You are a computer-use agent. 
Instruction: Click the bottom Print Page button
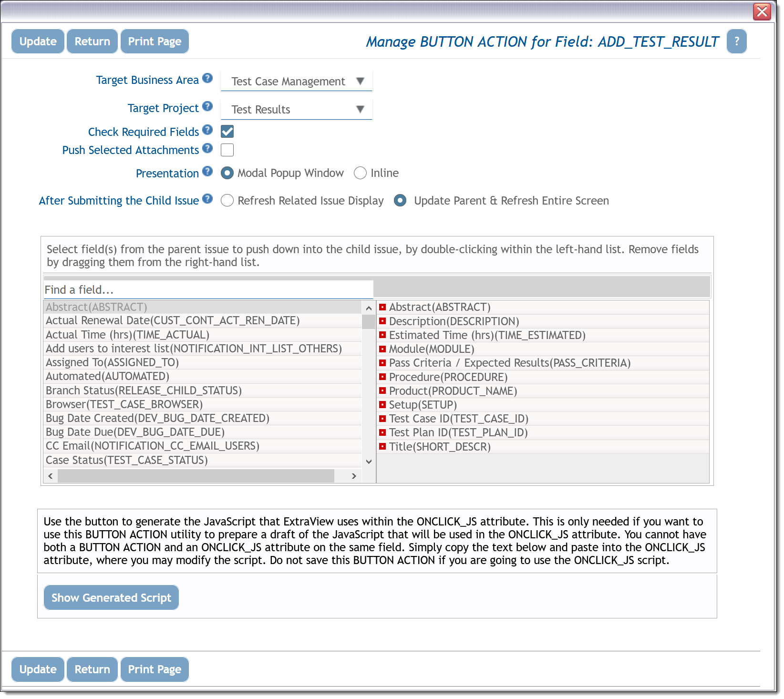pyautogui.click(x=155, y=669)
